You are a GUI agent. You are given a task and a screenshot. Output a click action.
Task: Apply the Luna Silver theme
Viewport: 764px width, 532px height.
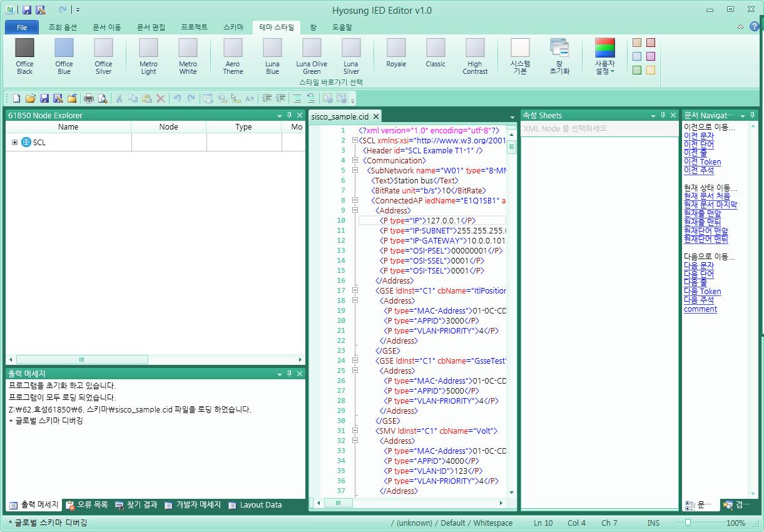pyautogui.click(x=351, y=56)
